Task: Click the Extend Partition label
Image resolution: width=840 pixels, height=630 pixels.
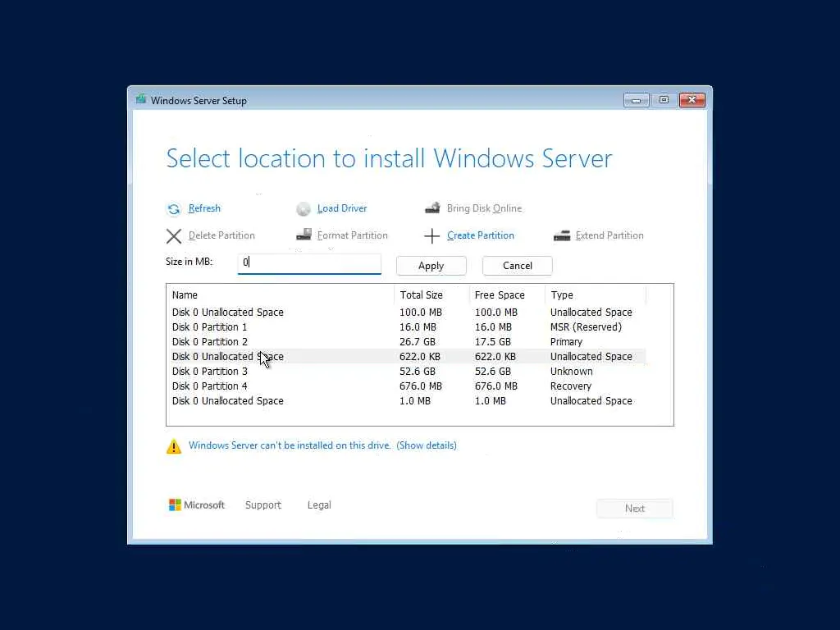Action: point(609,235)
